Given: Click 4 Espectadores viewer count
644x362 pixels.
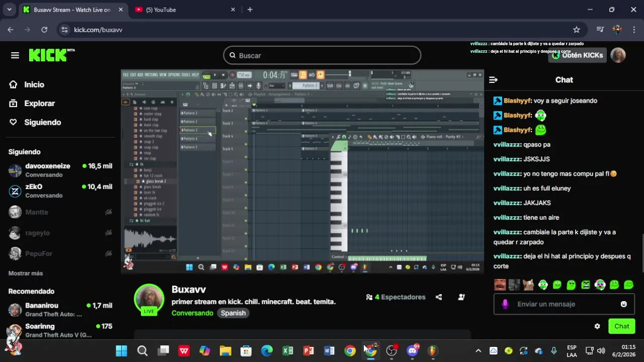Looking at the screenshot, I should point(396,297).
